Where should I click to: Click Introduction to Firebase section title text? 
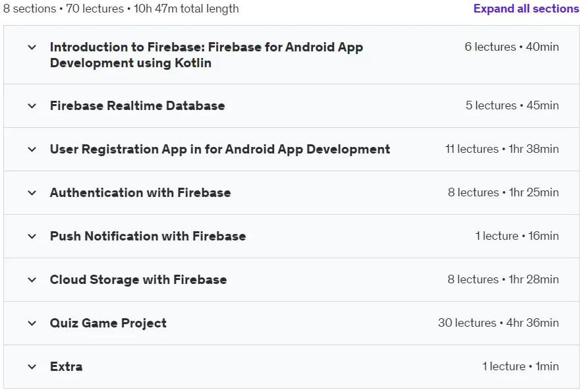click(x=206, y=55)
